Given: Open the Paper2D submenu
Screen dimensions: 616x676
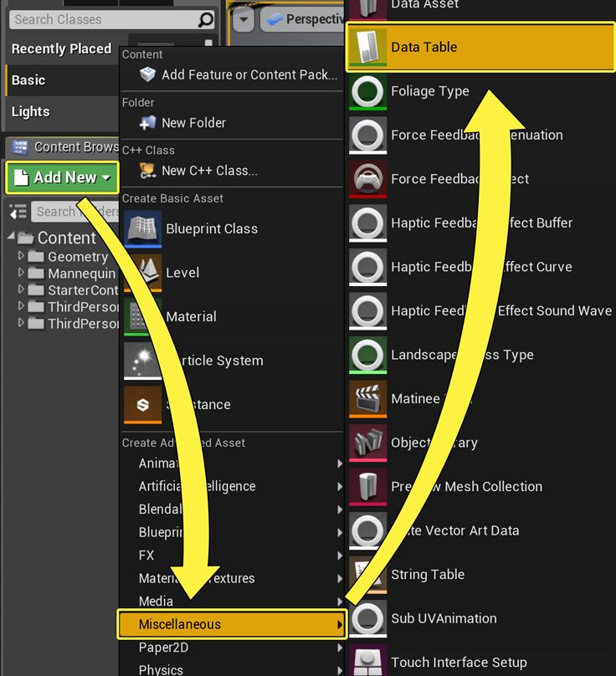Looking at the screenshot, I should pos(233,648).
